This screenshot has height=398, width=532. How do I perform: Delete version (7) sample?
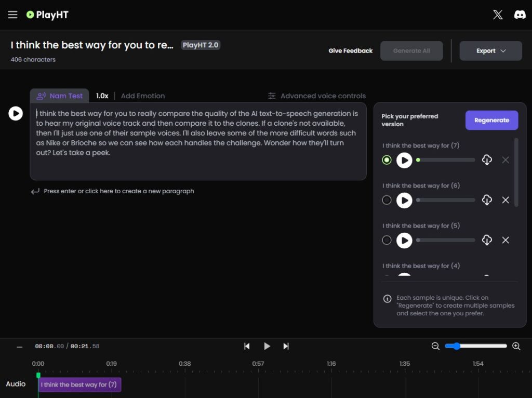tap(506, 160)
